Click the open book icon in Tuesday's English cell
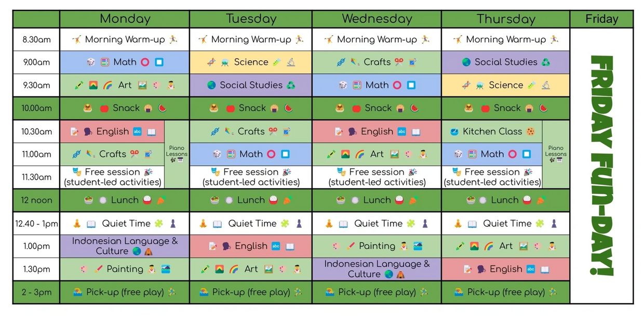 point(290,246)
